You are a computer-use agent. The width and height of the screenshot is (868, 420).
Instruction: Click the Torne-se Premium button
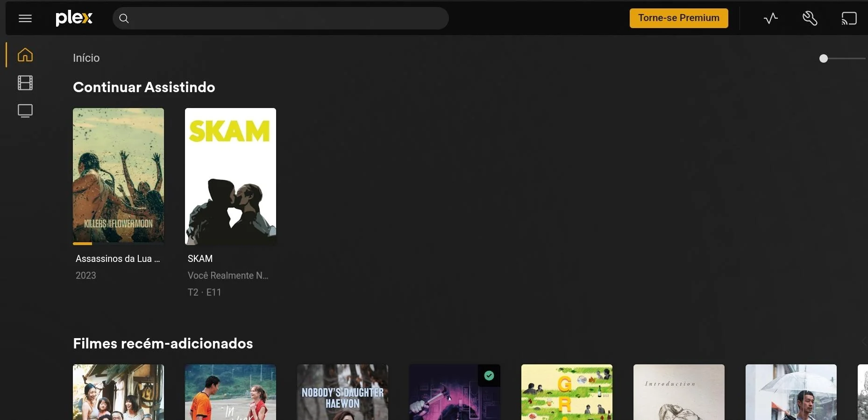pyautogui.click(x=678, y=18)
